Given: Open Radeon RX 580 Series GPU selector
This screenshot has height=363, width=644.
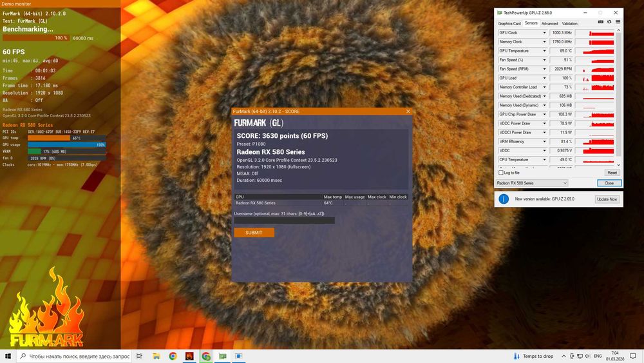Looking at the screenshot, I should [531, 183].
